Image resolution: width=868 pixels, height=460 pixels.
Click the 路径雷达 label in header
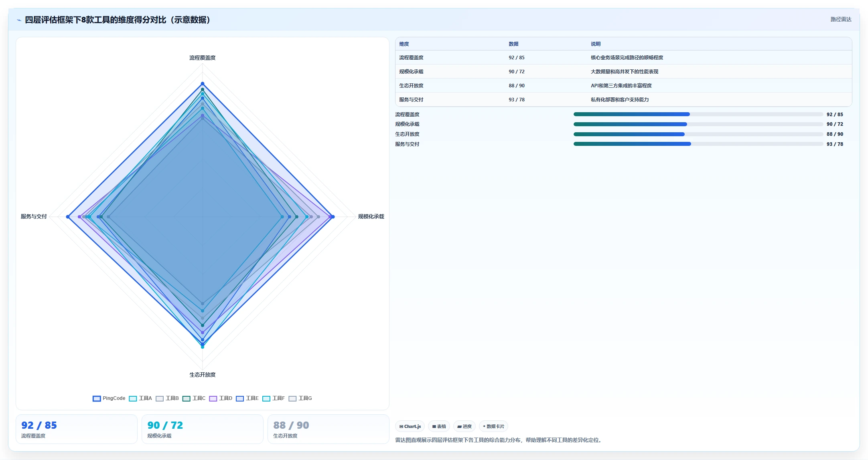point(841,19)
